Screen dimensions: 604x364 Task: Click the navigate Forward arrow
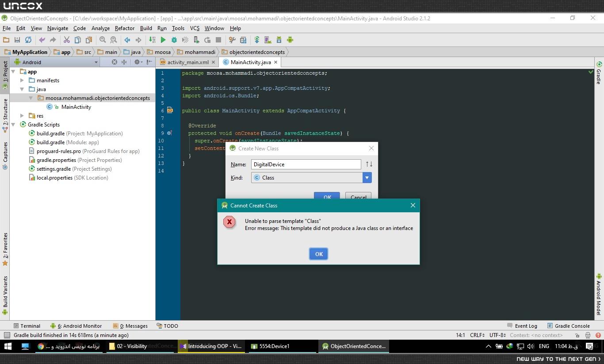tap(138, 40)
